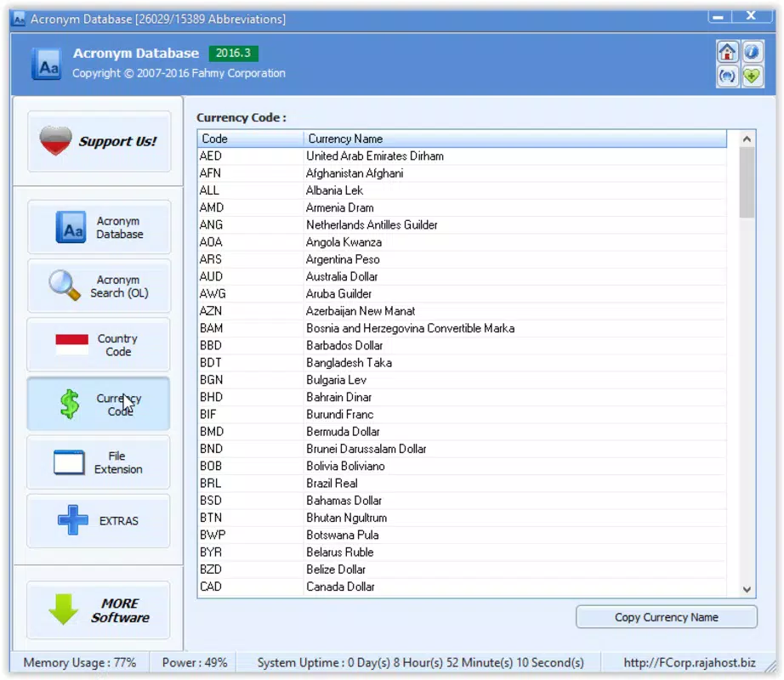Switch to Acronym Search (OL)
Image resolution: width=784 pixels, height=680 pixels.
pyautogui.click(x=99, y=286)
